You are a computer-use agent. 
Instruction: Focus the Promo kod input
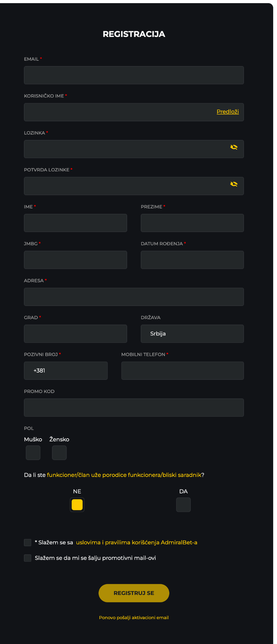(x=134, y=408)
